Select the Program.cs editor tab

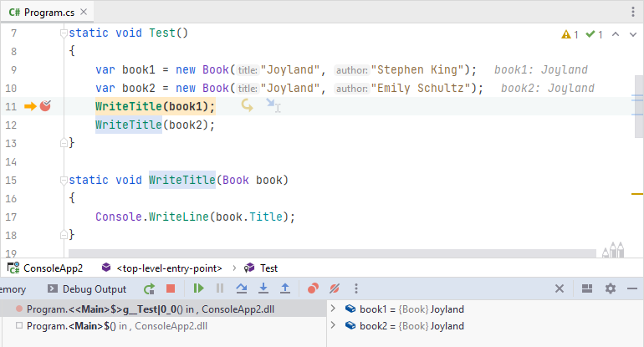[48, 12]
